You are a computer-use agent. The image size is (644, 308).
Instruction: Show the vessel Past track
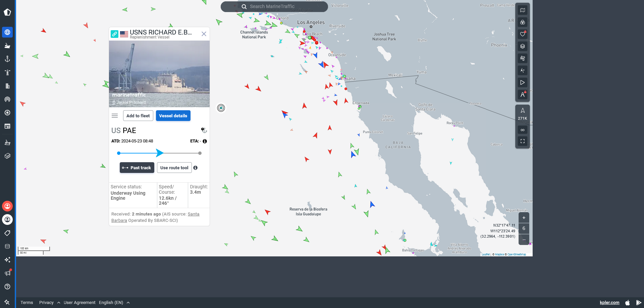[x=137, y=168]
